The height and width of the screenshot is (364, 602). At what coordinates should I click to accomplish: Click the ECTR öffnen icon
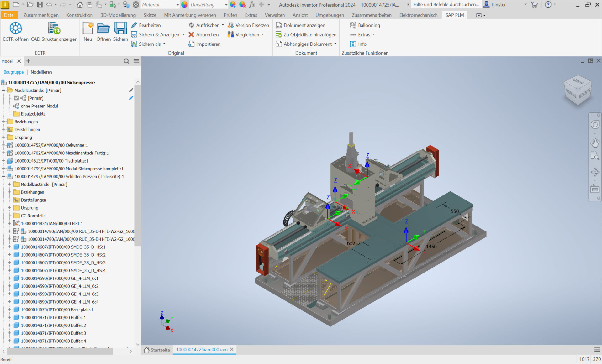[x=16, y=29]
